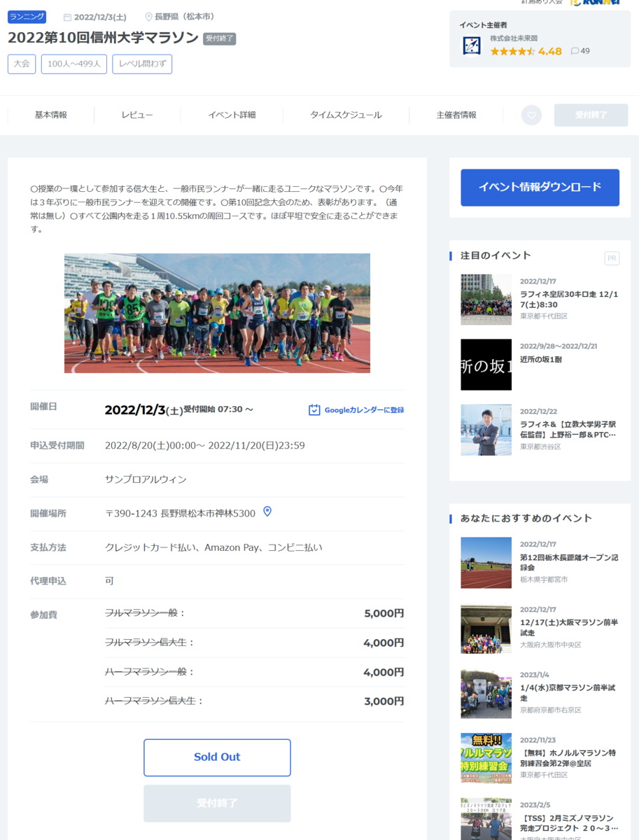Open the 第12回栃木長距離オープン記録会 thumbnail
This screenshot has width=639, height=840.
(x=486, y=563)
